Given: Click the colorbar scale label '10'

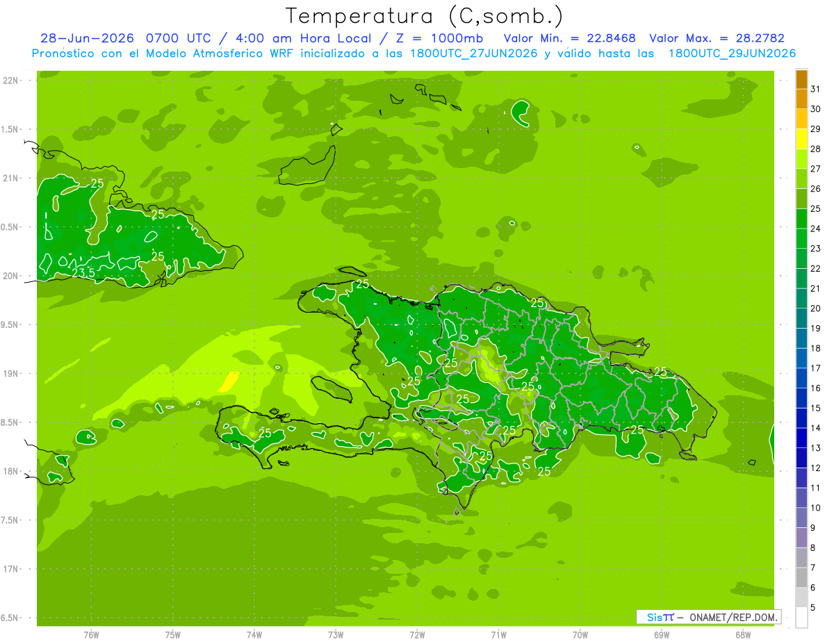Looking at the screenshot, I should click(x=816, y=508).
